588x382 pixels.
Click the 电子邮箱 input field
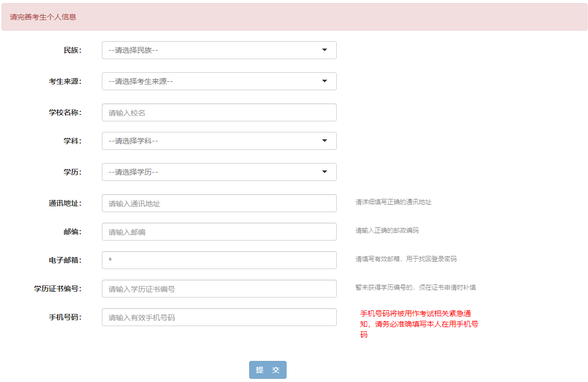click(x=219, y=260)
